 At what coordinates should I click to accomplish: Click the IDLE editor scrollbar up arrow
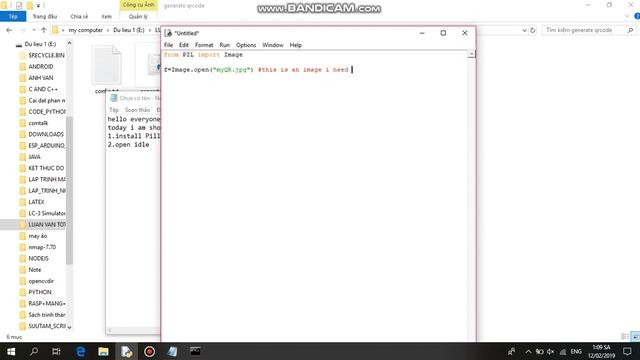(471, 54)
